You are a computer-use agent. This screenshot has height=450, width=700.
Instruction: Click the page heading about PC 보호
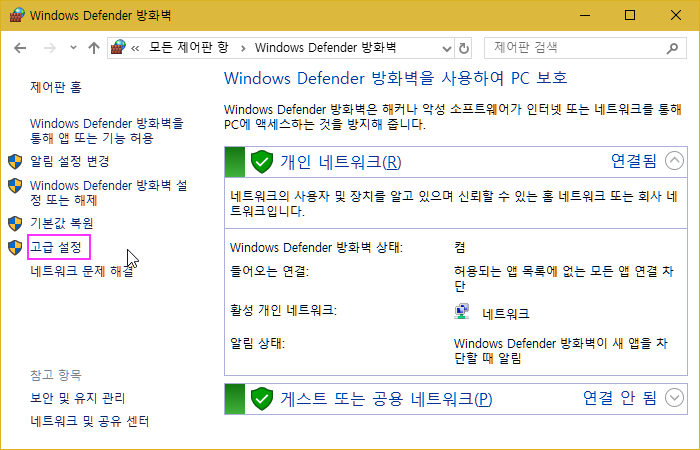(x=396, y=78)
